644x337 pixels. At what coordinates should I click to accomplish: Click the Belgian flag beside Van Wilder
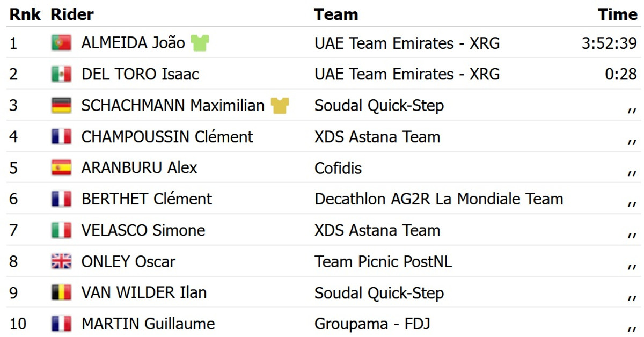61,293
